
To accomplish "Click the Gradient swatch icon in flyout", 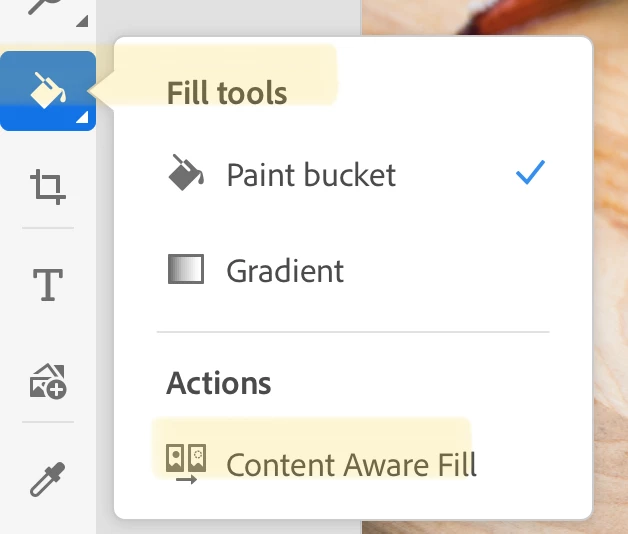I will coord(186,269).
